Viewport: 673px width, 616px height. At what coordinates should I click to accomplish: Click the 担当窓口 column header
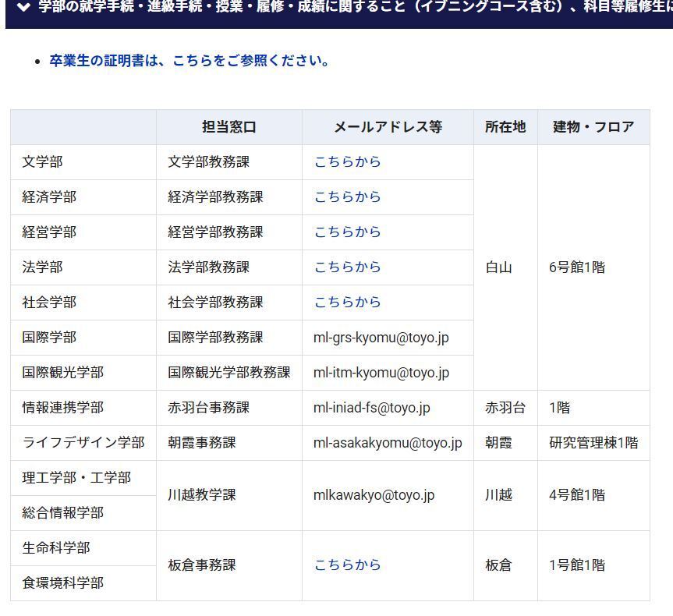(x=228, y=127)
